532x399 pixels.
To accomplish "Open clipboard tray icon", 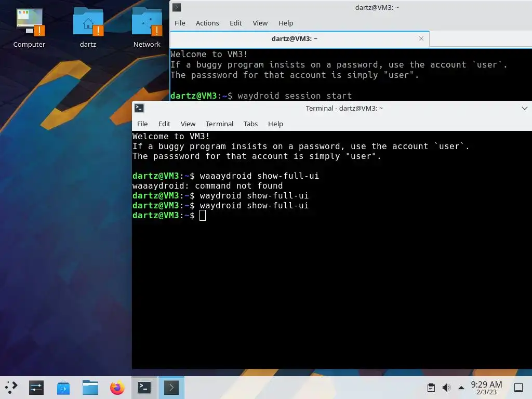I will (431, 388).
